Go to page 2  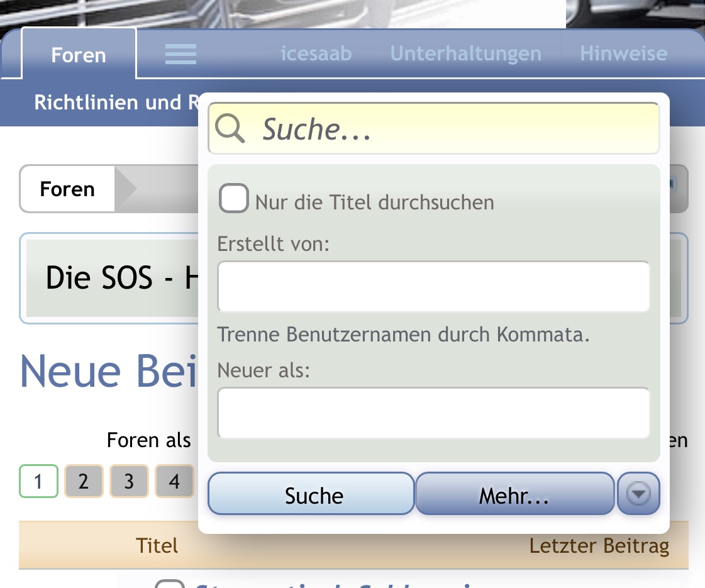click(84, 482)
